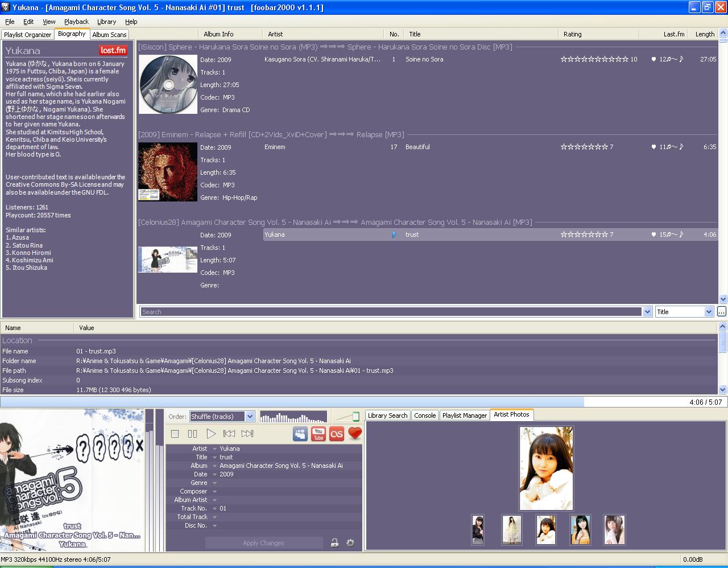The image size is (728, 568).
Task: Select the first small artist photo thumbnail
Action: click(478, 530)
